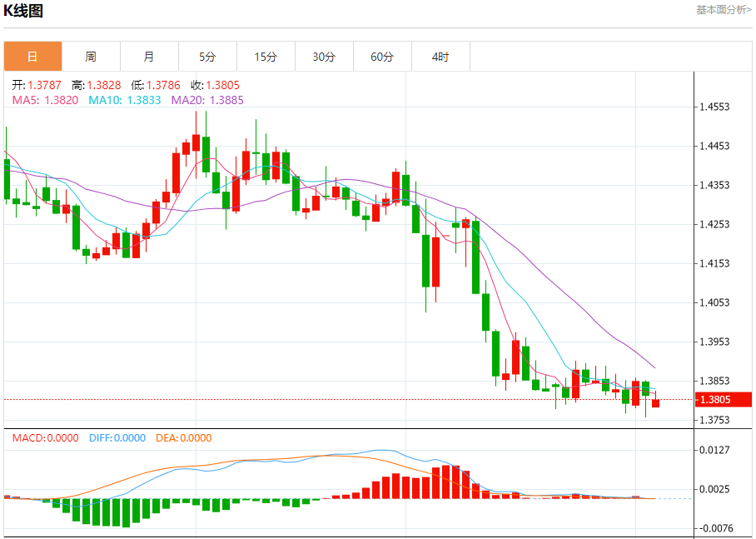The image size is (756, 539).
Task: Open the 基本面分析 link
Action: coord(724,10)
